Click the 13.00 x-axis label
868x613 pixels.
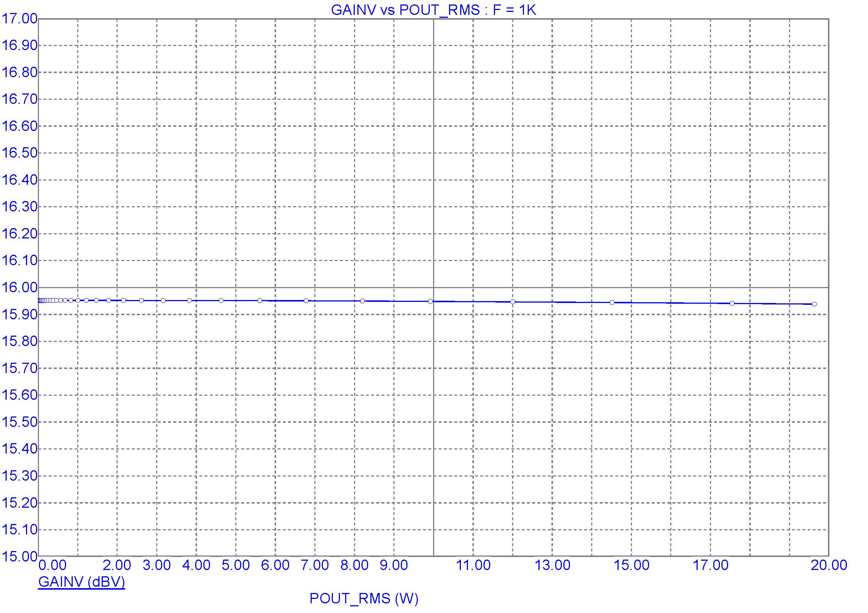[x=552, y=566]
